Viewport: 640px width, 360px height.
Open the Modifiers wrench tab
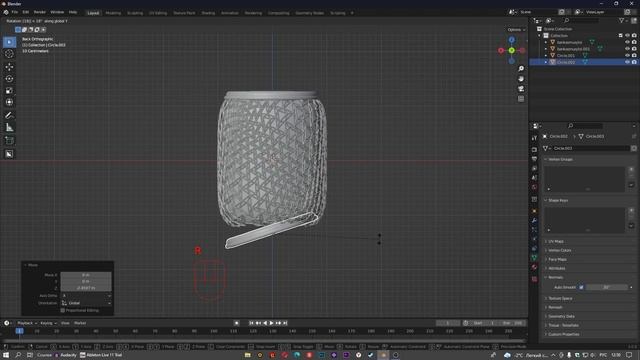(x=534, y=221)
